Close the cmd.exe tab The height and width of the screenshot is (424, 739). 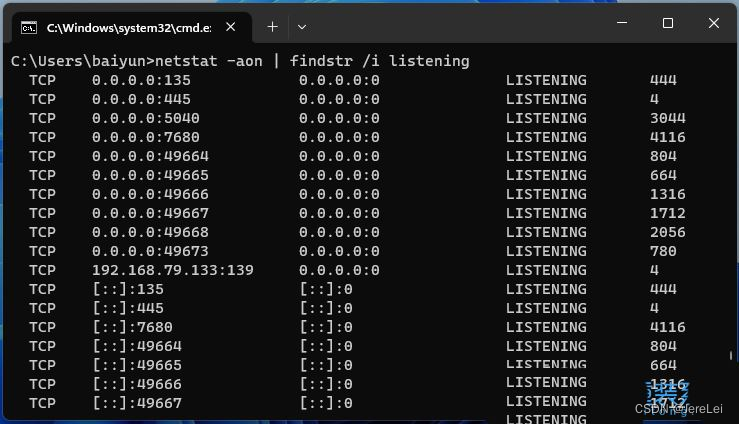pyautogui.click(x=230, y=27)
